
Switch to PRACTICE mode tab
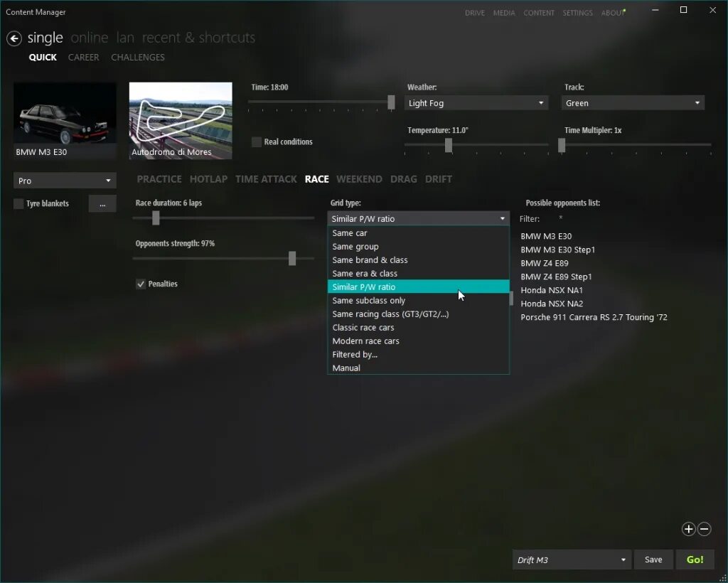click(x=159, y=179)
